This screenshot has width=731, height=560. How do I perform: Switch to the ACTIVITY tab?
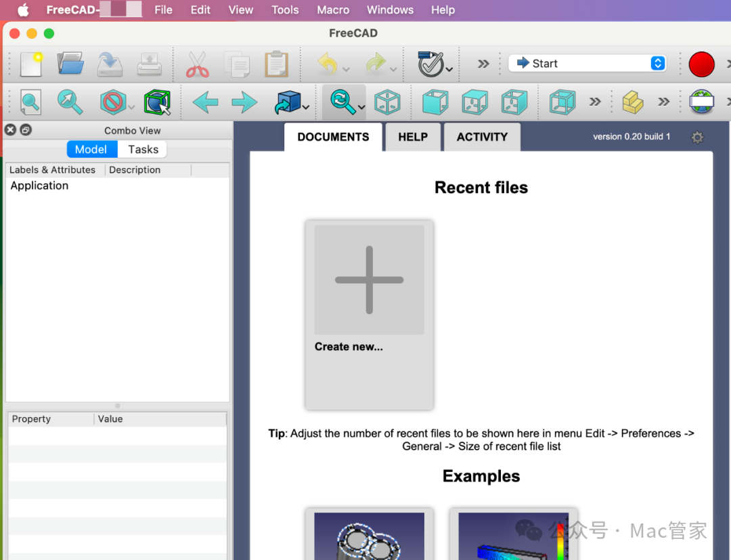coord(482,137)
